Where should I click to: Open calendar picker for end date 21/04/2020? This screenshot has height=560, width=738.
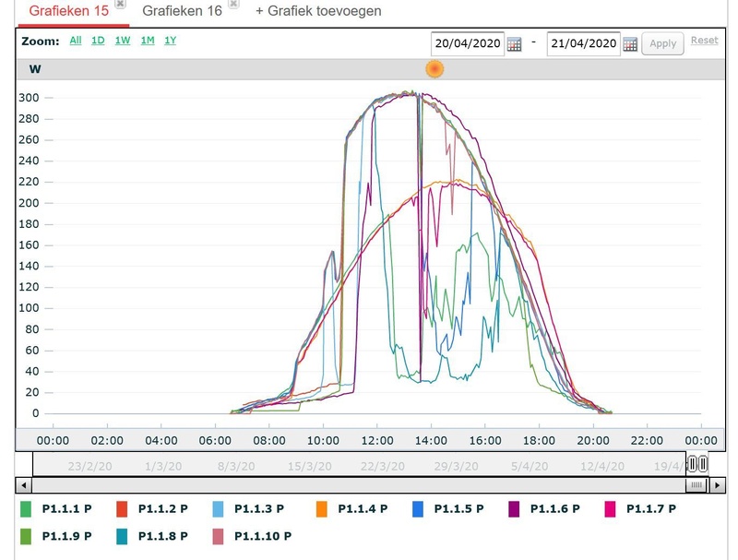pos(630,44)
